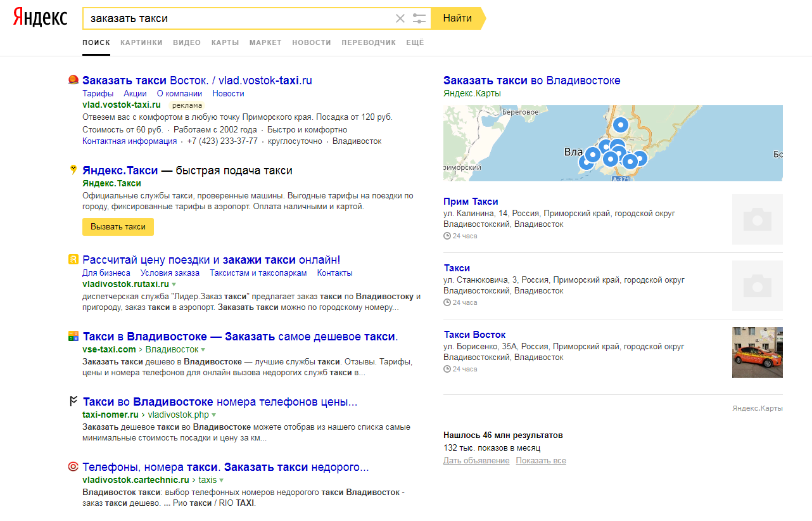Viewport: 812px width, 521px height.
Task: Open Контактная информация link
Action: point(129,141)
